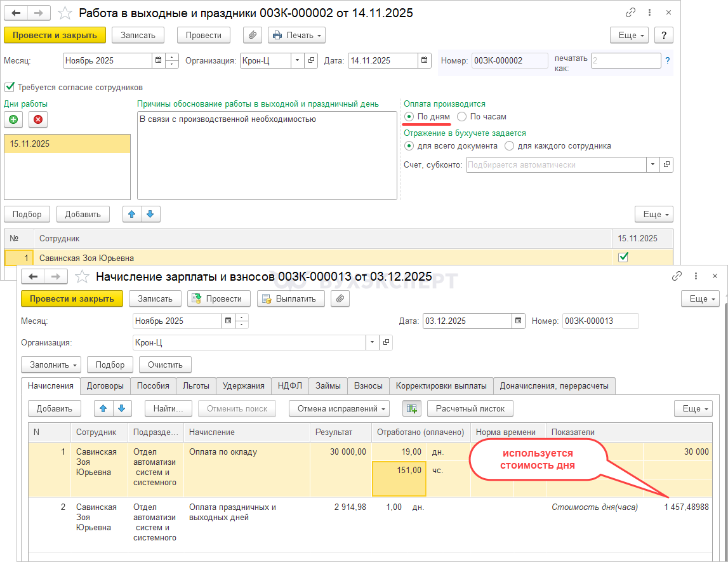The height and width of the screenshot is (562, 728).
Task: Click the paperclip attachments icon in top document
Action: click(252, 35)
